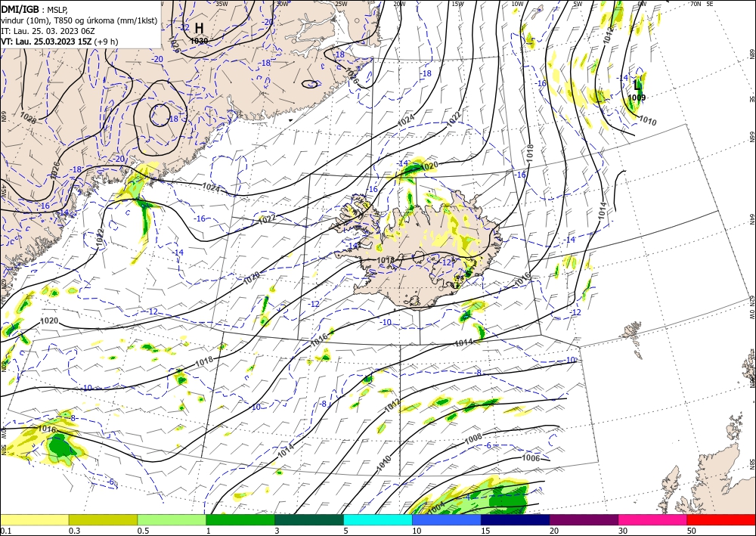Click the '1028' isobar label over Greenland
The image size is (756, 536).
pos(28,117)
